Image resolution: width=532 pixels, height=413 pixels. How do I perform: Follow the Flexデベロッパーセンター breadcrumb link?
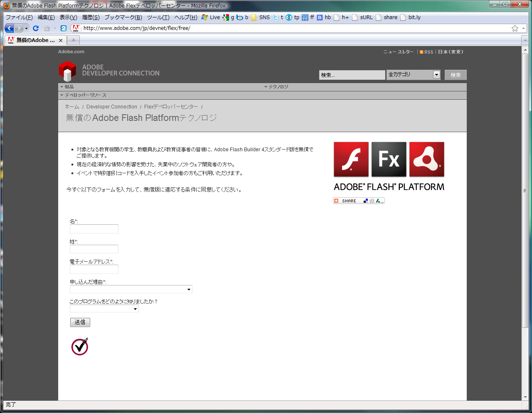click(171, 107)
